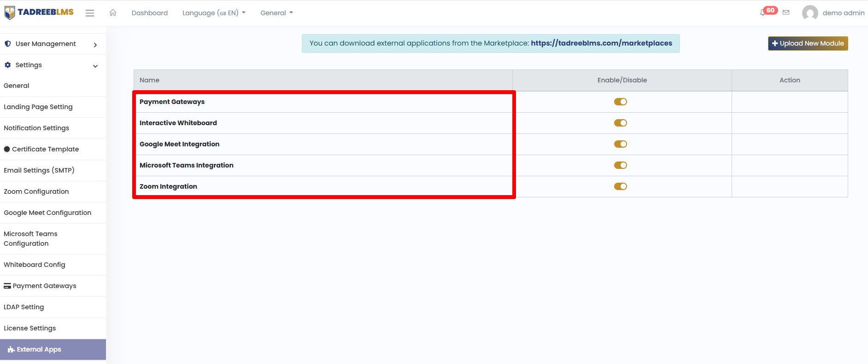Click the TadreebLMS logo
Viewport: 868px width, 364px height.
point(39,12)
